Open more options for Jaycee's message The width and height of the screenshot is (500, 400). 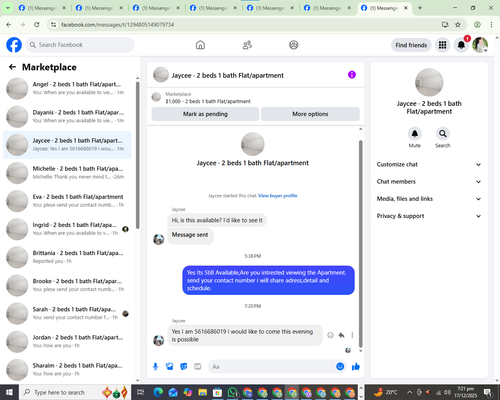click(352, 335)
